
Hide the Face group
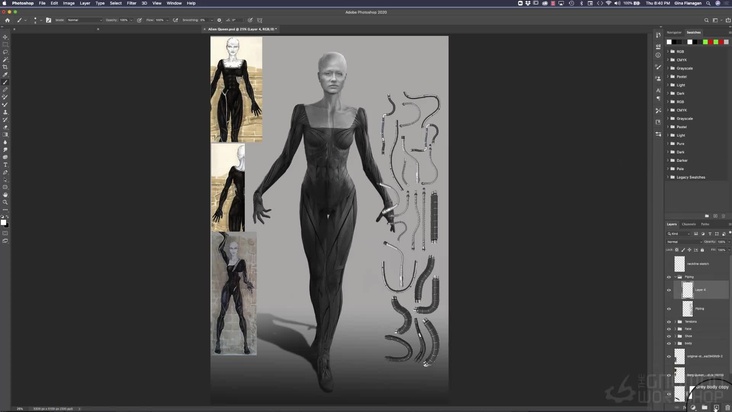669,329
